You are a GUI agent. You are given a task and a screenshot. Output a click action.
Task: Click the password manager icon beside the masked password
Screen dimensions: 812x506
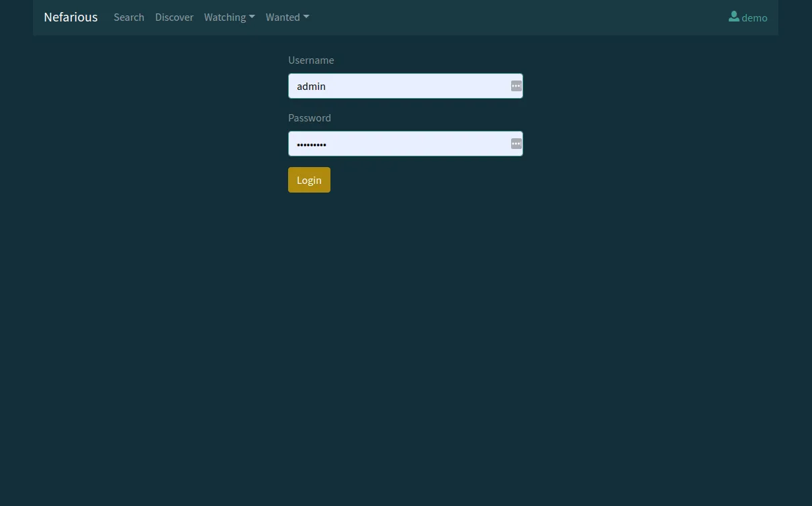pos(516,143)
